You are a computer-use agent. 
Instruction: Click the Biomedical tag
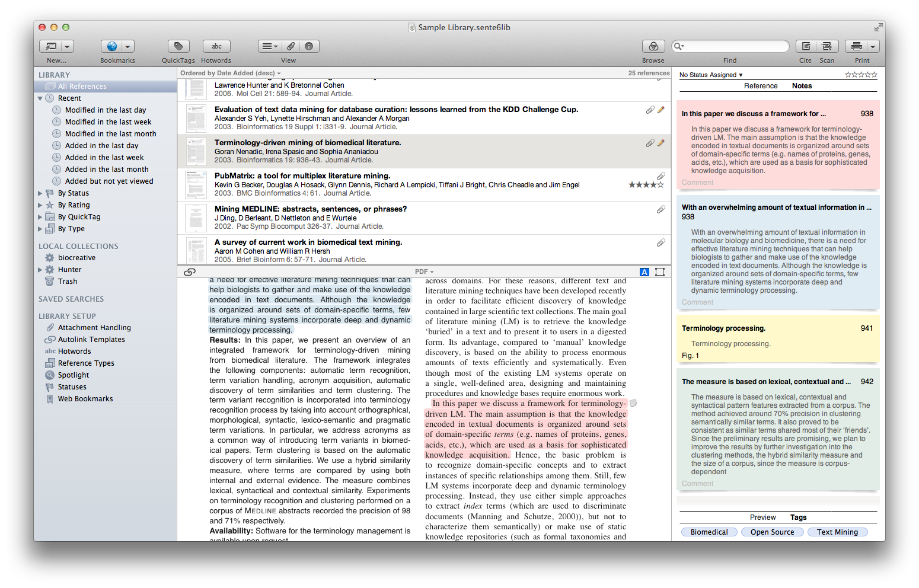[x=709, y=532]
